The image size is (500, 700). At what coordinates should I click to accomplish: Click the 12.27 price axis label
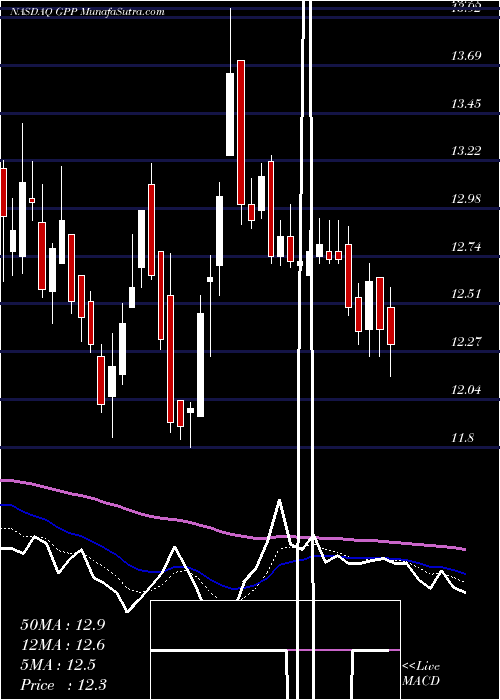tap(467, 342)
